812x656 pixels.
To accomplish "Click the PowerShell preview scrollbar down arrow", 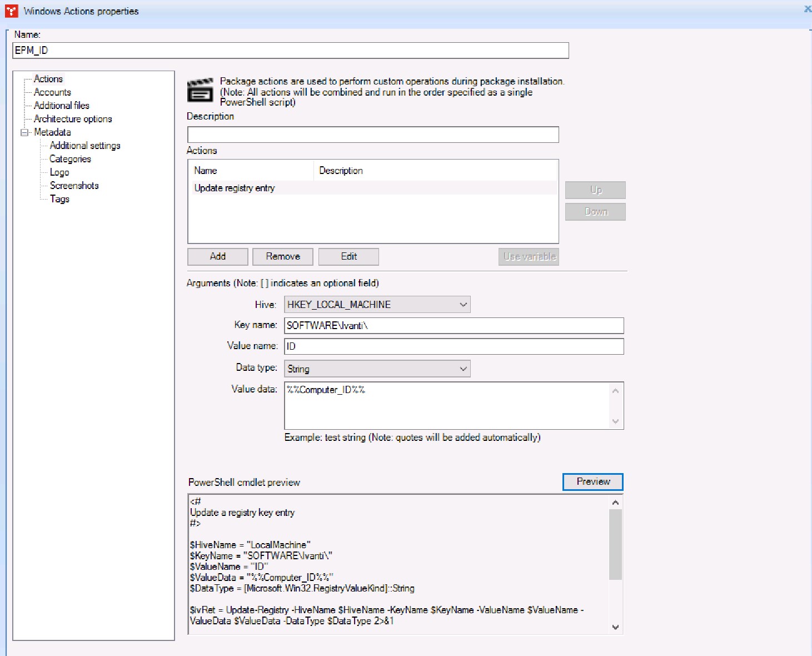I will (615, 627).
